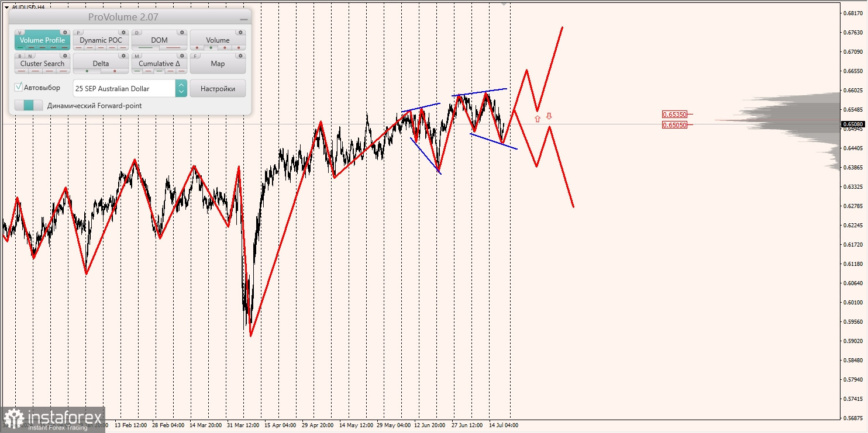
Task: Click the B hotkey tag on Cluster Search
Action: [x=20, y=56]
